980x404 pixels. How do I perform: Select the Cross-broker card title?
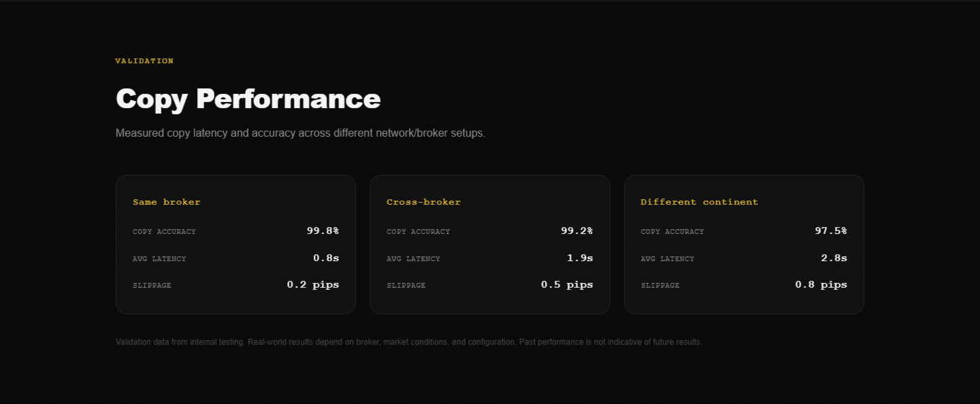[x=423, y=202]
